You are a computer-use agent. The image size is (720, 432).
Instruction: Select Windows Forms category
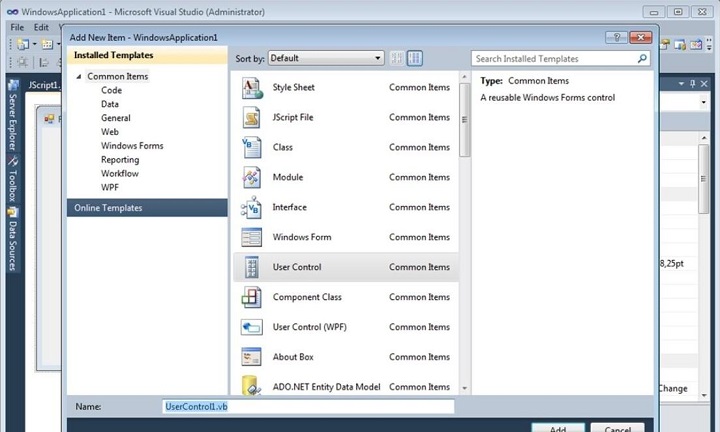[132, 146]
